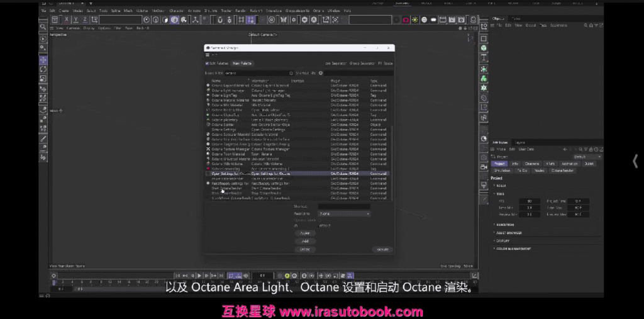Go to end of timeline
644x319 pixels.
pyautogui.click(x=221, y=276)
